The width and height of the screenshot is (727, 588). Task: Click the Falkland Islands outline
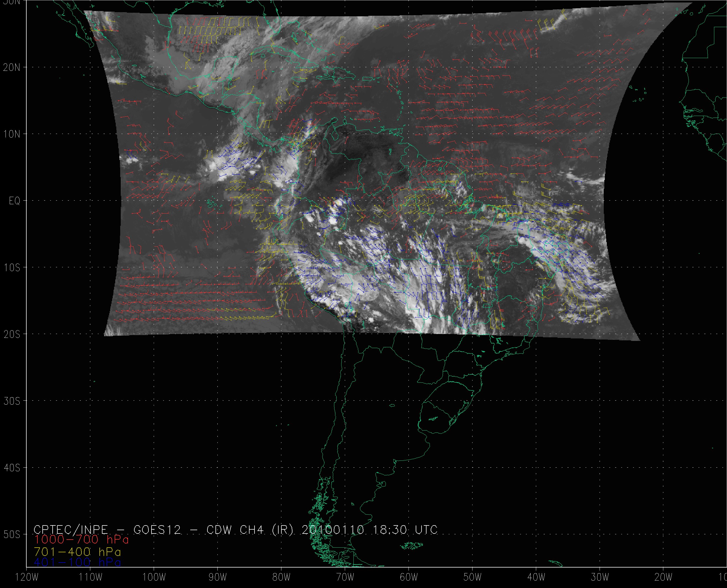(411, 545)
